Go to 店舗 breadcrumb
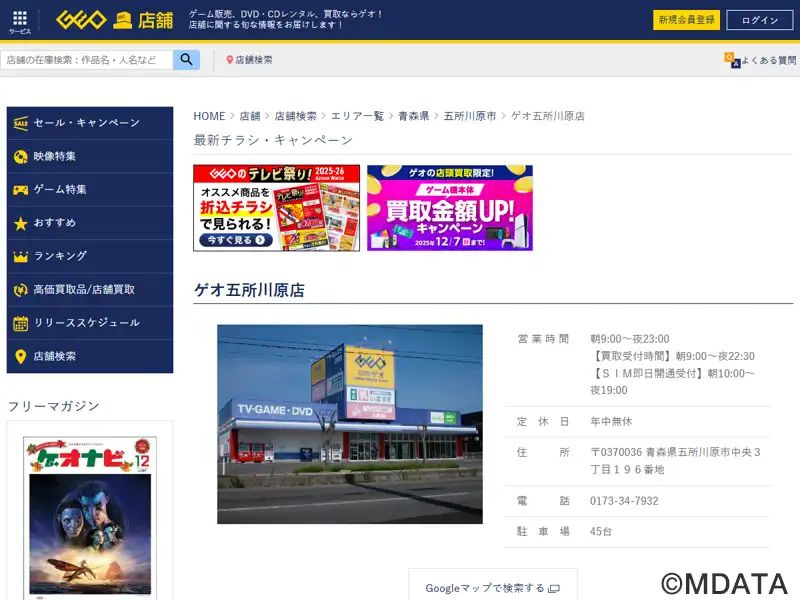The height and width of the screenshot is (600, 800). (x=250, y=116)
